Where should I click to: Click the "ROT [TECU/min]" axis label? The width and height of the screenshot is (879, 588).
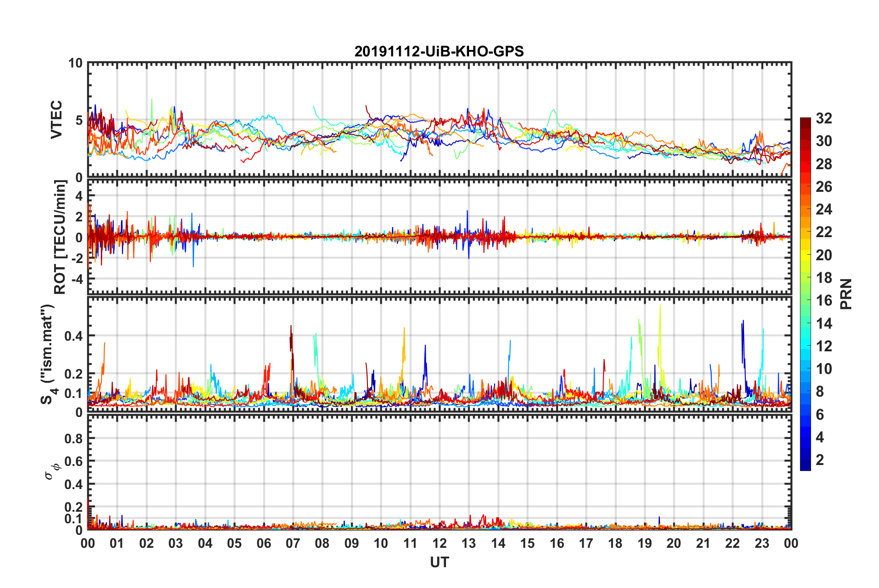click(x=60, y=237)
